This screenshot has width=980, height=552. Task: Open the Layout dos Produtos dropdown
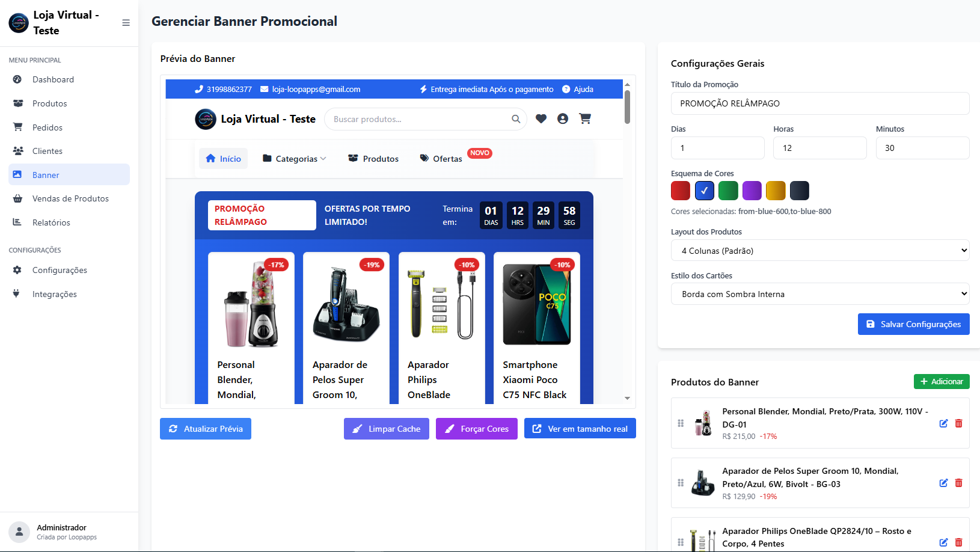[x=819, y=250]
